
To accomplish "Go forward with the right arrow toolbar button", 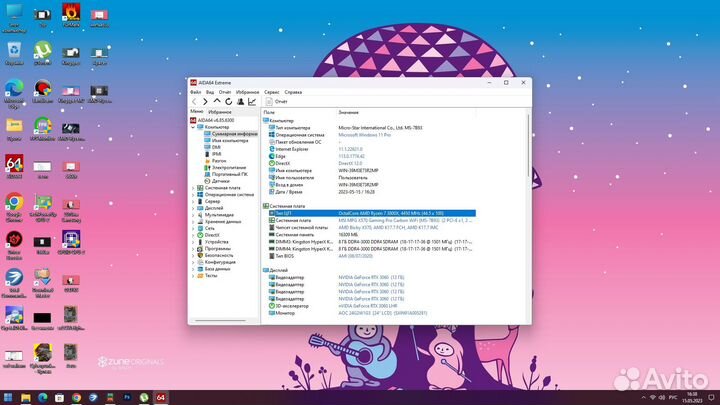I will pos(205,101).
